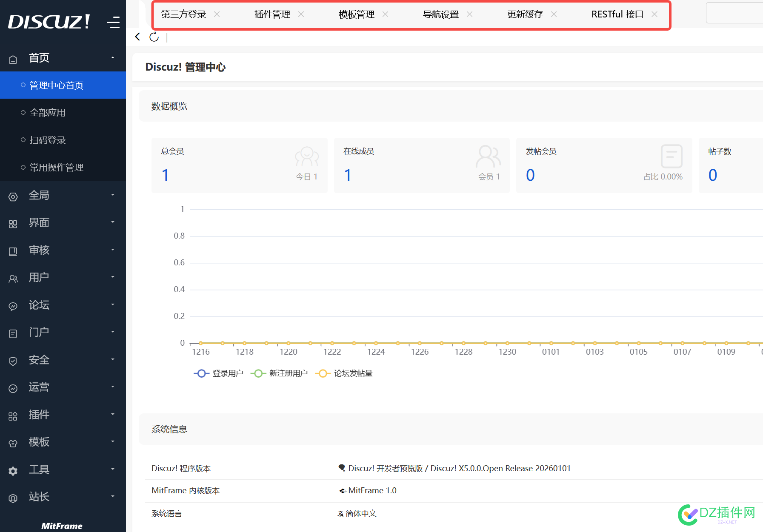Open 全部应用 in sidebar
The height and width of the screenshot is (532, 763).
tap(63, 113)
